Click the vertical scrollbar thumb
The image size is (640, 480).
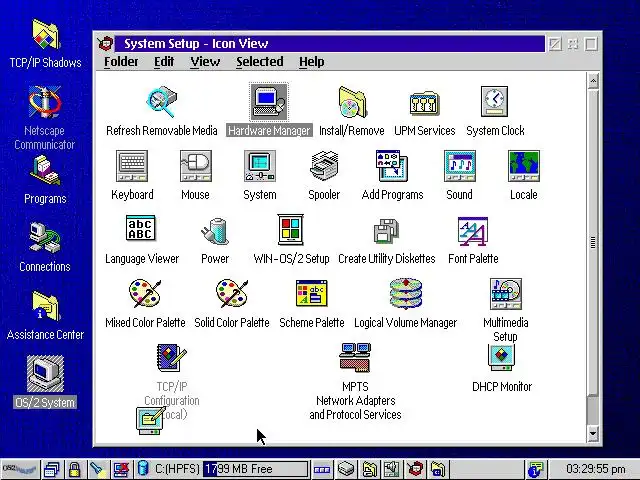click(x=593, y=242)
